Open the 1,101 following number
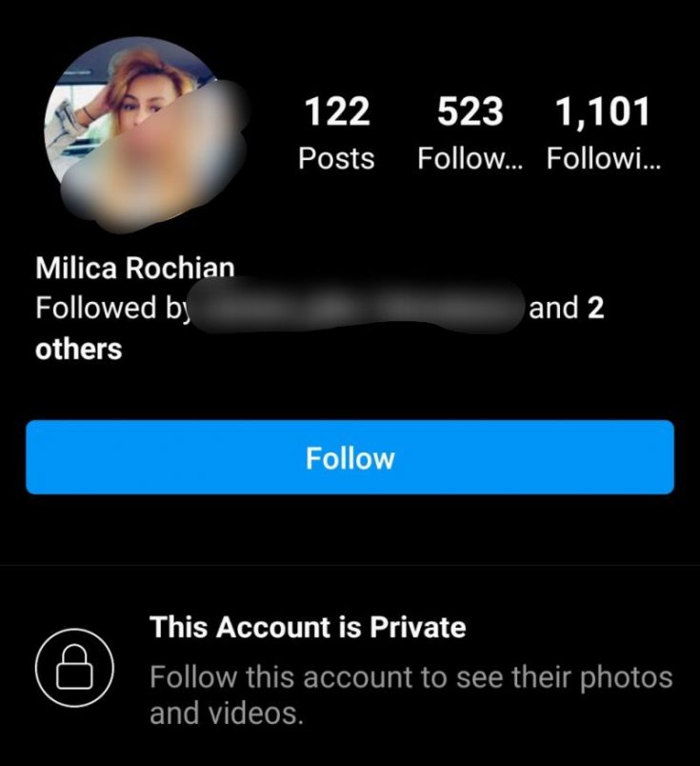This screenshot has width=700, height=766. pyautogui.click(x=603, y=112)
